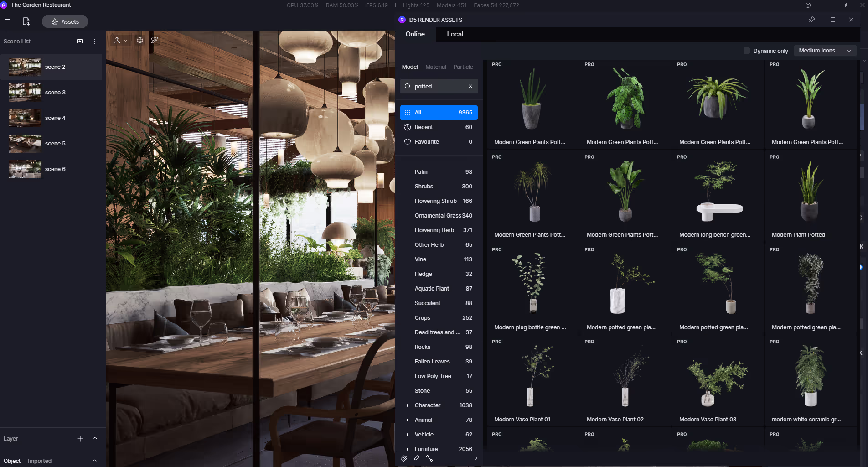The height and width of the screenshot is (467, 868).
Task: Add a new scene in Scene List
Action: (x=80, y=42)
